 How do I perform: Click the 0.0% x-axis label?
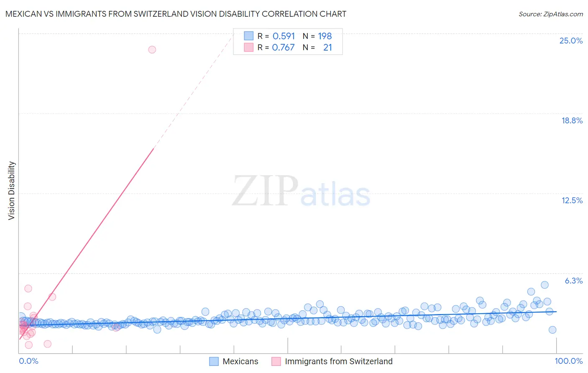pos(29,361)
